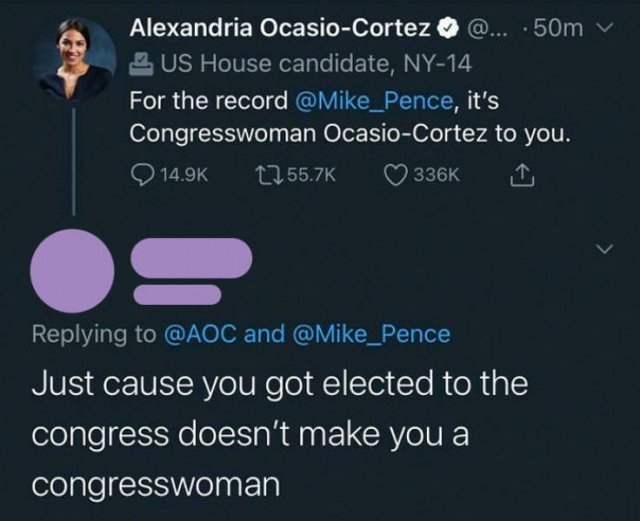Image resolution: width=640 pixels, height=521 pixels.
Task: Select the US House candidate, NY-14 label
Action: pyautogui.click(x=316, y=64)
